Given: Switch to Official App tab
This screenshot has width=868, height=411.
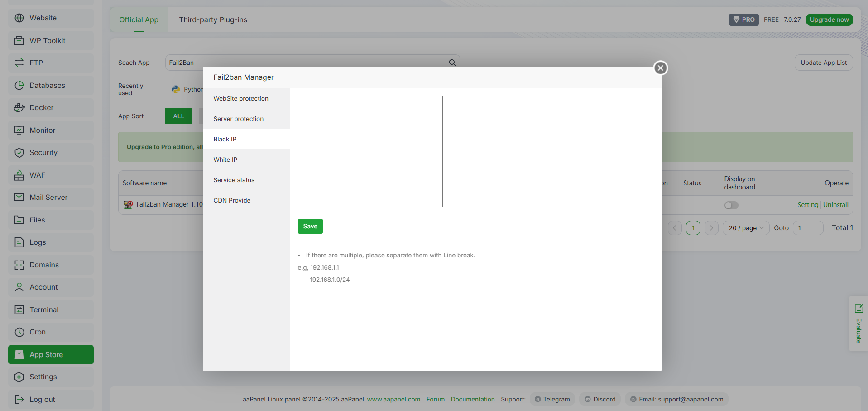Looking at the screenshot, I should [139, 19].
